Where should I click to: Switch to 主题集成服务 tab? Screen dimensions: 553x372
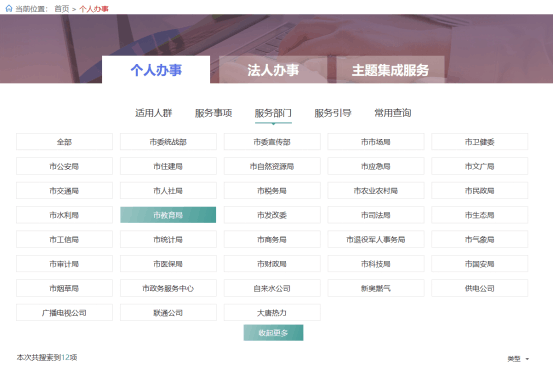(x=390, y=70)
